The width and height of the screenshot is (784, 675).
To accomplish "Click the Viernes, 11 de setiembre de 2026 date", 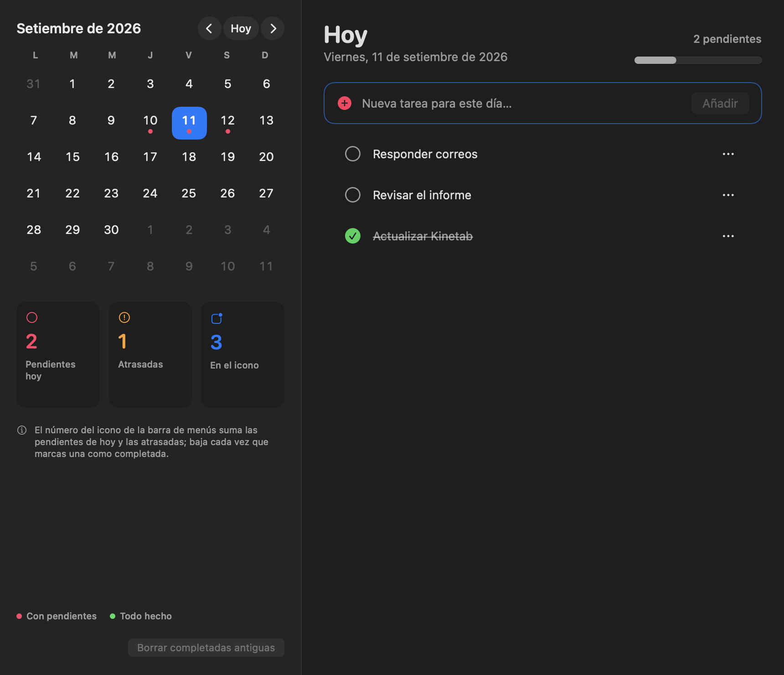I will [x=416, y=57].
